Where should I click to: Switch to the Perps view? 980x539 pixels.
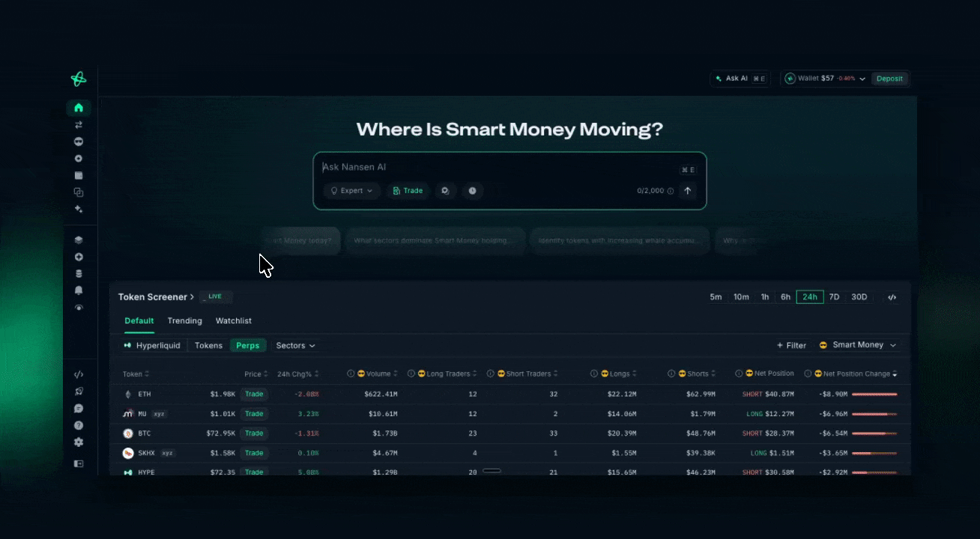point(248,346)
